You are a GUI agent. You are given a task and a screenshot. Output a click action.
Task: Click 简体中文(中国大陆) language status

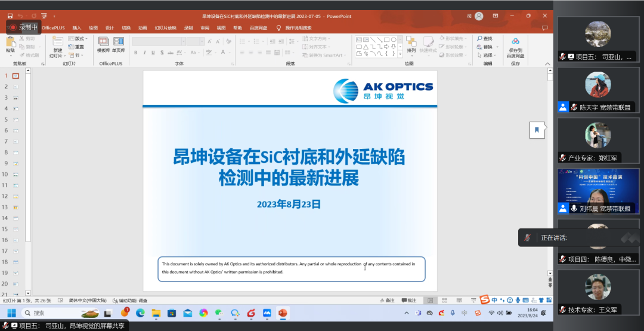(x=88, y=301)
